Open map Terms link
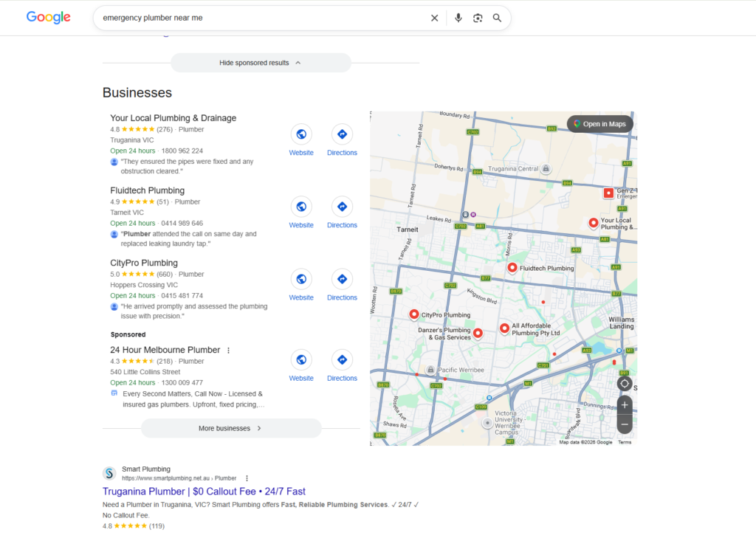Viewport: 756px width, 541px height. pos(625,442)
